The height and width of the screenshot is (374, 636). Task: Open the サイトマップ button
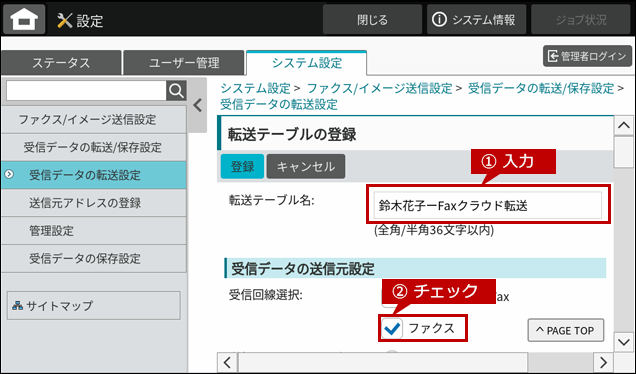94,305
